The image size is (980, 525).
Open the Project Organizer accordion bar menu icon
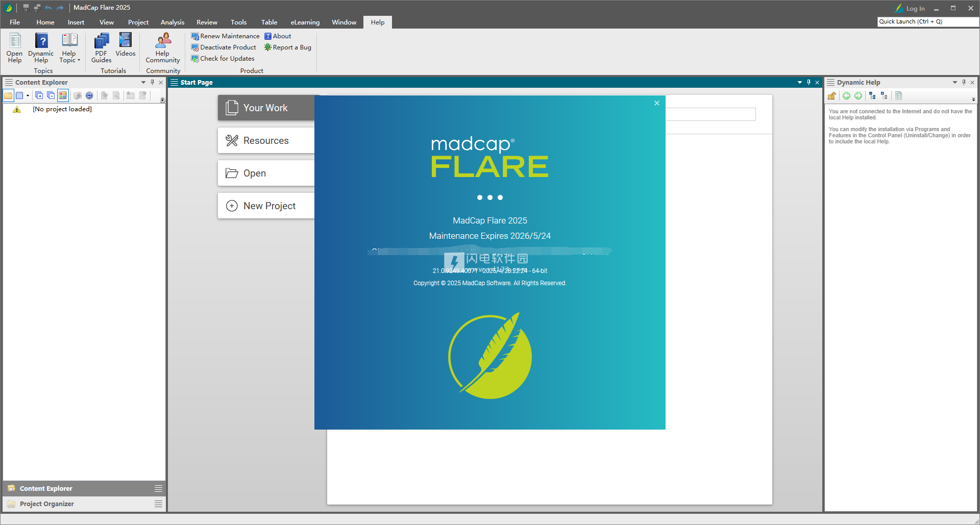click(x=158, y=504)
